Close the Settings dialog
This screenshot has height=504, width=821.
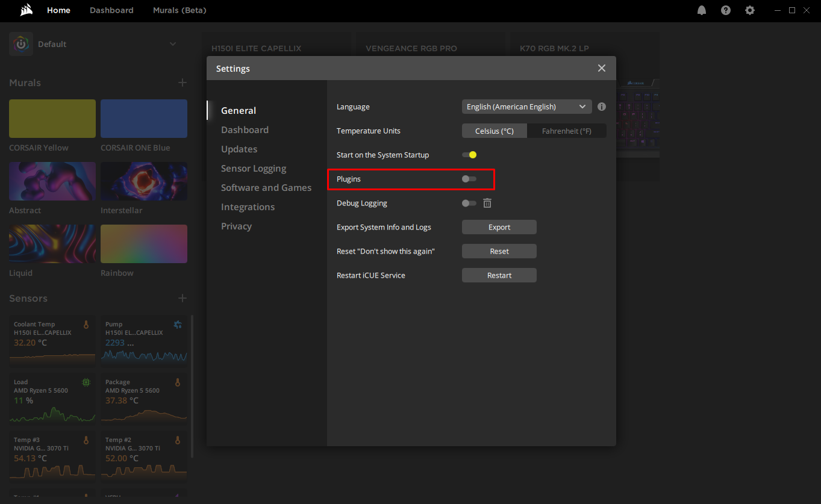click(602, 68)
